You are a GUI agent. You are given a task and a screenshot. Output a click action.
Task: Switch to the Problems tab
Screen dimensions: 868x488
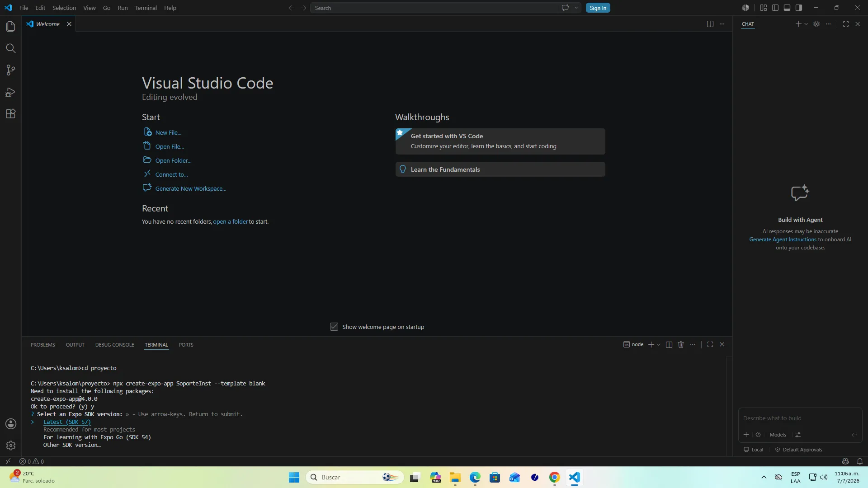click(43, 345)
